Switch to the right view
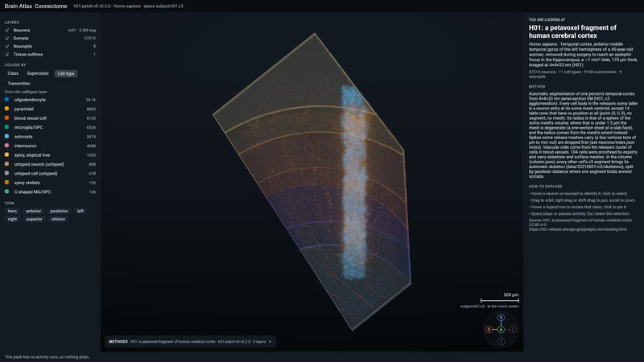The image size is (644, 362). tap(12, 219)
